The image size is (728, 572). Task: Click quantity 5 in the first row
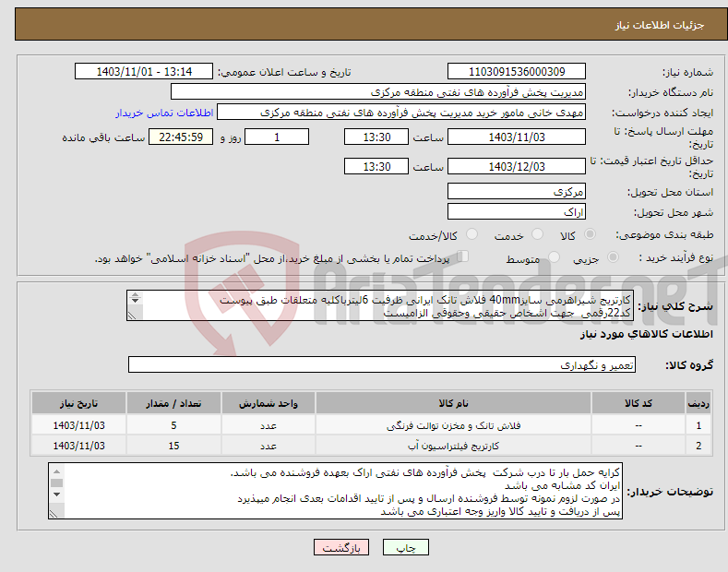tap(173, 425)
